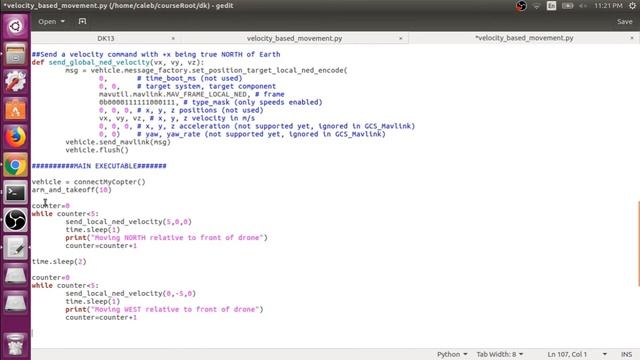The image size is (640, 360).
Task: Click the 'vehicle.send_mavlink(msg)' line
Action: (118, 142)
